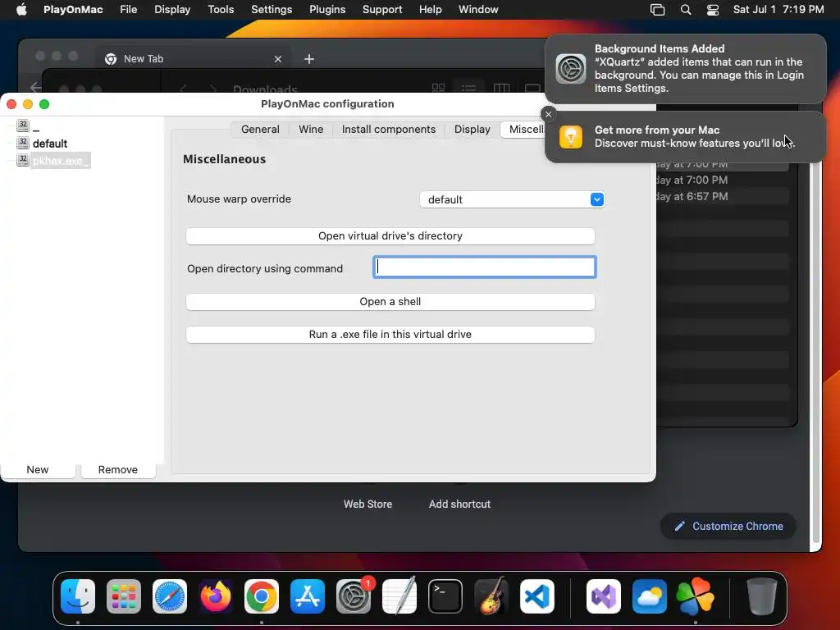Switch to the Install components tab
This screenshot has width=840, height=630.
point(389,129)
